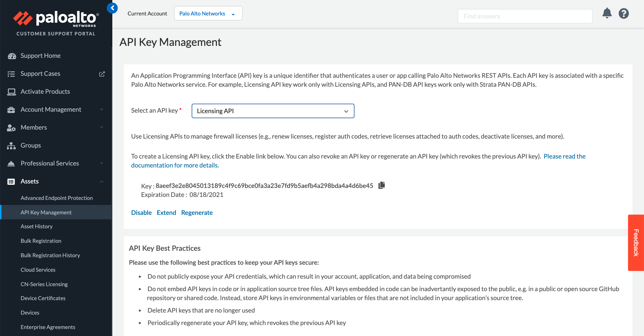Click the Activate Products laptop icon
644x336 pixels.
11,92
